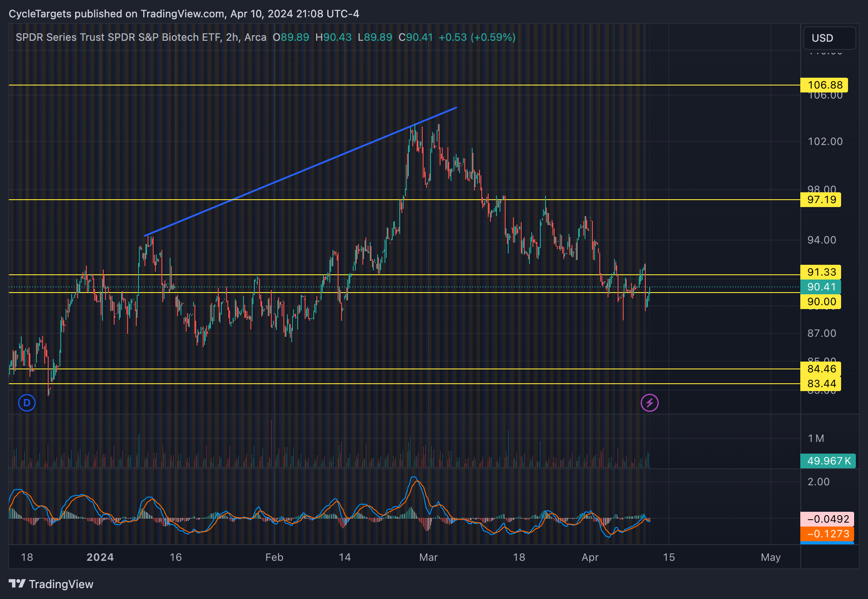Click the 94.00 price axis label
The width and height of the screenshot is (868, 599).
click(x=822, y=240)
